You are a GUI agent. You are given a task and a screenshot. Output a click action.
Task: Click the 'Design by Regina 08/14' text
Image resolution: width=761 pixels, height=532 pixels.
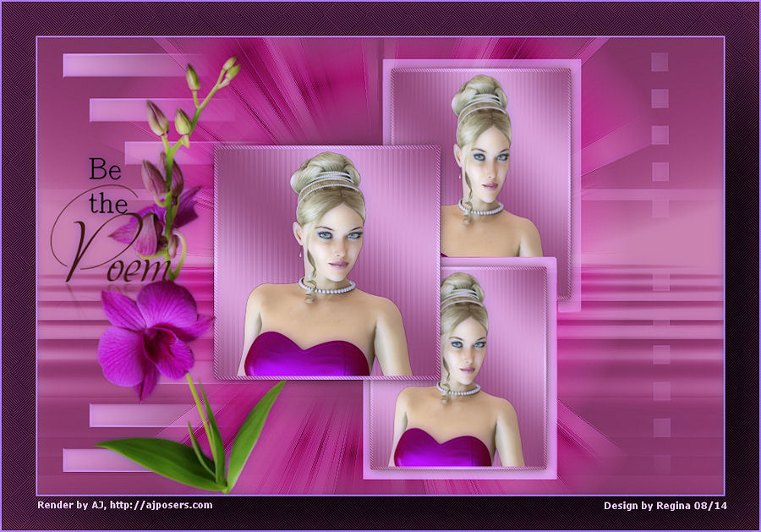click(x=665, y=505)
